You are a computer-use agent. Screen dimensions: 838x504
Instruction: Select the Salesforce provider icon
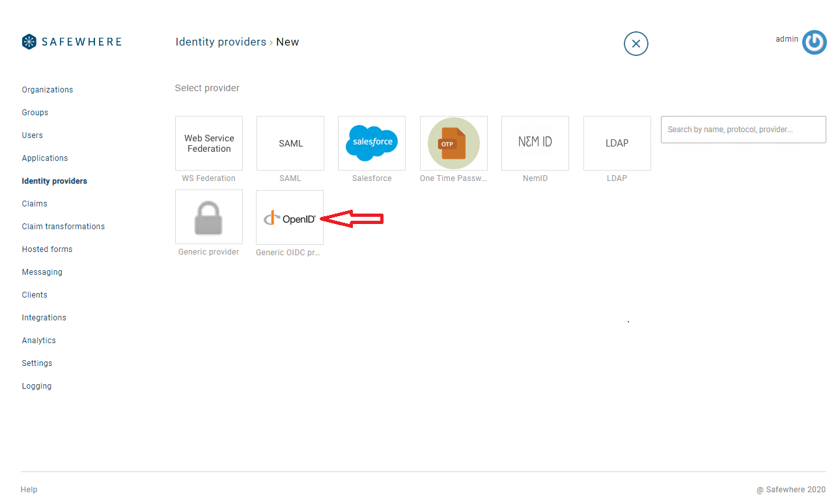coord(372,143)
